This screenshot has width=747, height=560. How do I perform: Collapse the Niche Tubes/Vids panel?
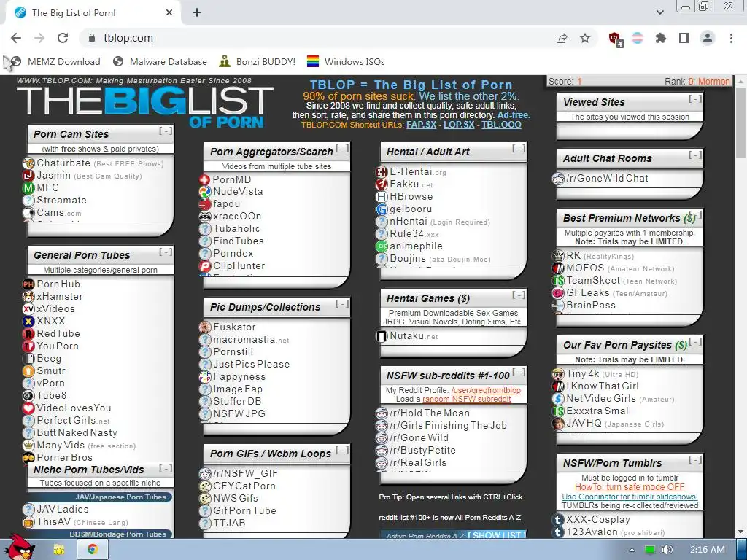pyautogui.click(x=166, y=469)
